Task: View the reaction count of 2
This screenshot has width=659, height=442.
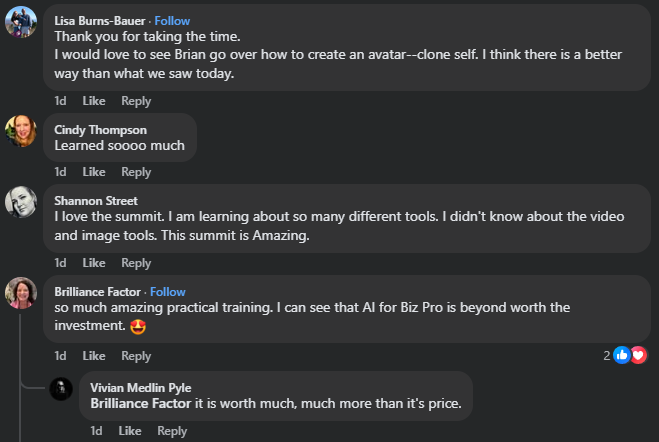Action: click(x=606, y=355)
